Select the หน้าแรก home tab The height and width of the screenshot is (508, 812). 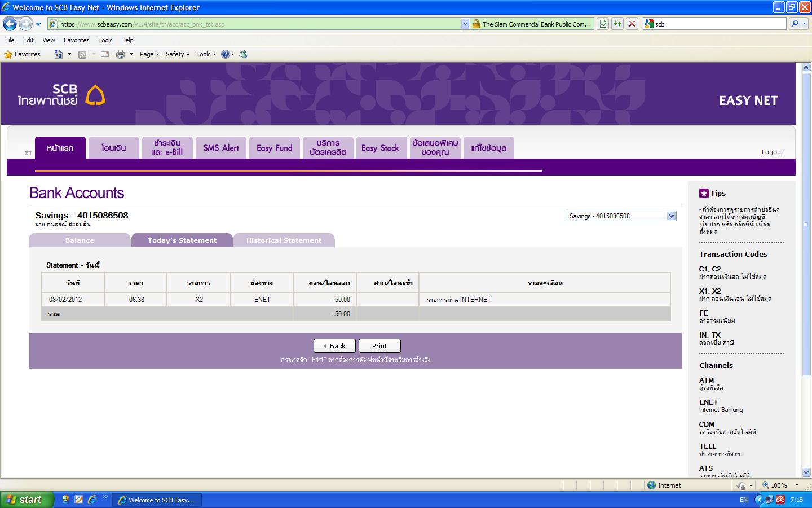pos(60,148)
